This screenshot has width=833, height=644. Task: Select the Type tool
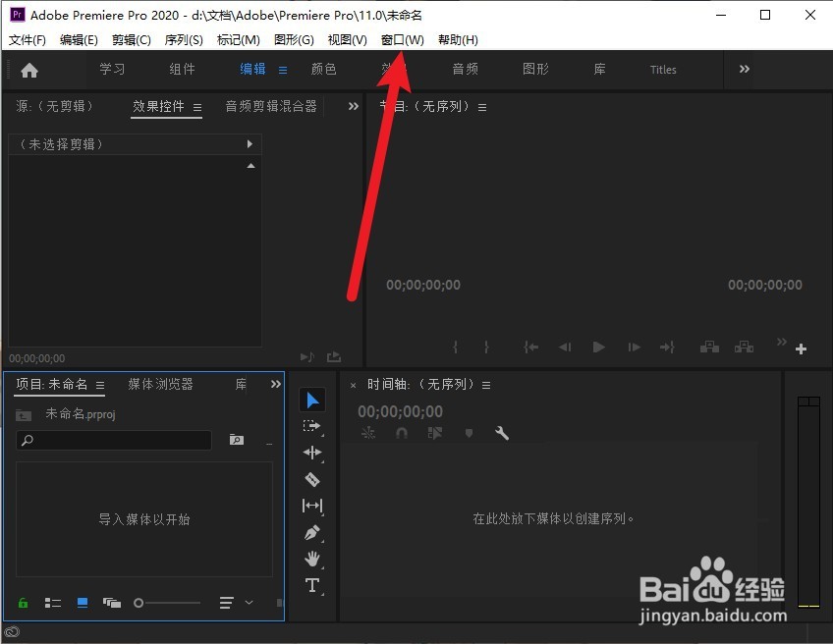[312, 586]
